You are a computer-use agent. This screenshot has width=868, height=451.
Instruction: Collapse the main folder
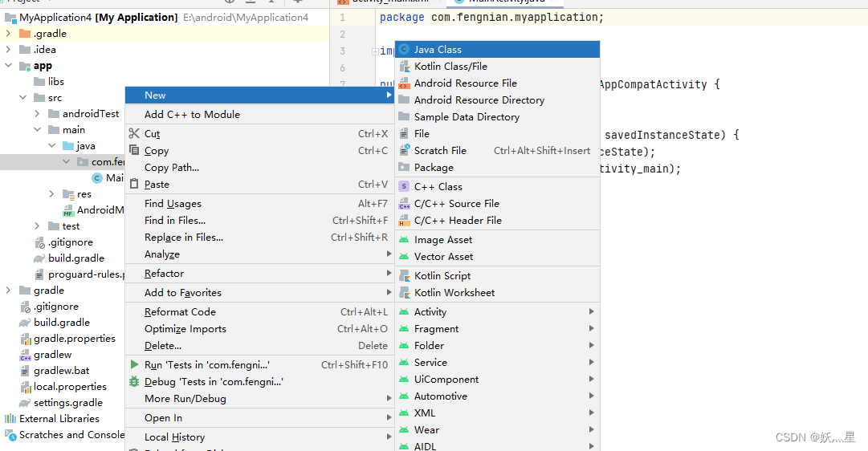click(x=37, y=129)
